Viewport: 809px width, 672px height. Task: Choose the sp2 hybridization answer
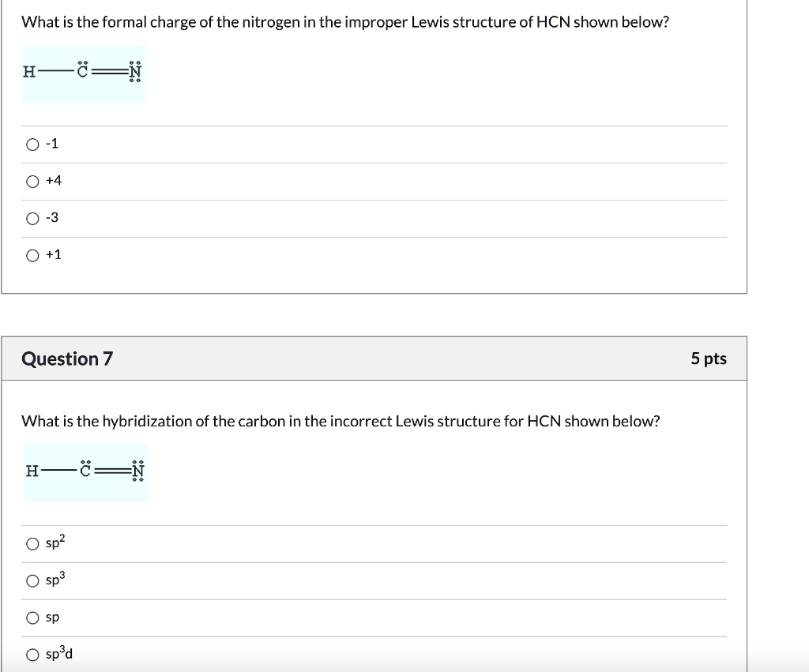click(33, 543)
